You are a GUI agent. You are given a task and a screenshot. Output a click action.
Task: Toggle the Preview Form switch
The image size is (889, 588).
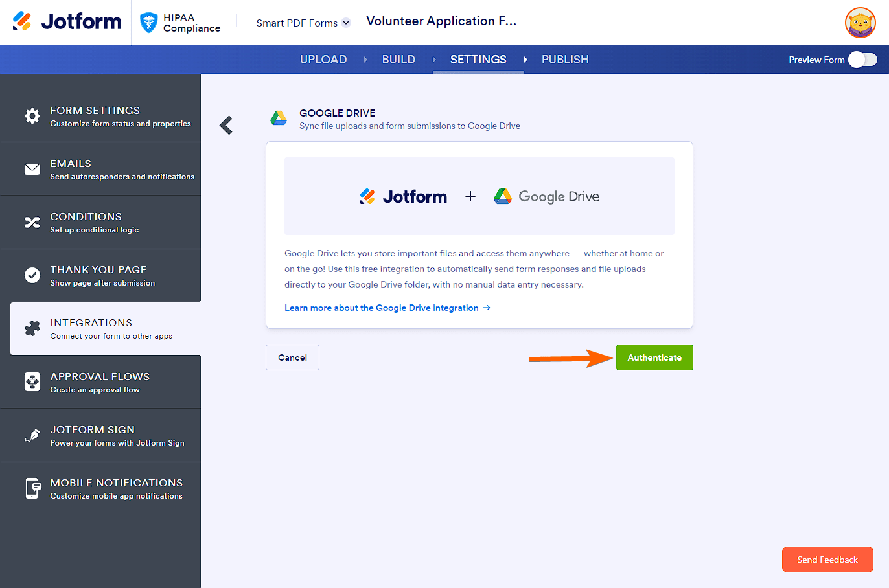(x=862, y=60)
